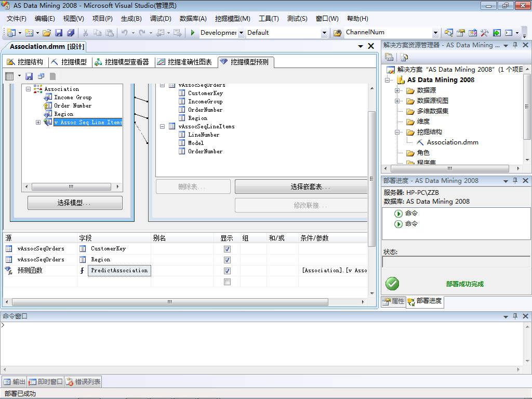Click the green Start Debugging arrow
Screen dimensions: 532x399
tap(193, 33)
